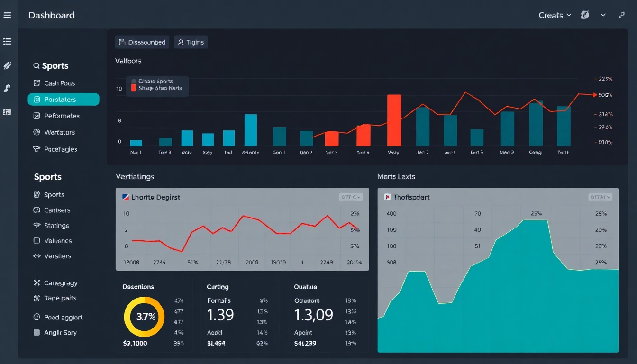The image size is (637, 364).
Task: Toggle the Anglir Sery checkbox square
Action: click(x=36, y=333)
